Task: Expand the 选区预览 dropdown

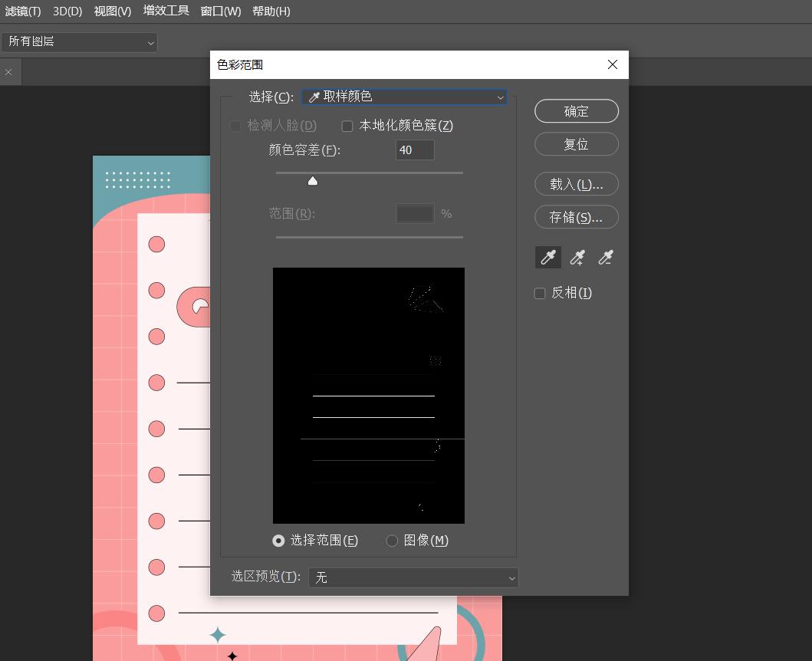Action: point(413,577)
